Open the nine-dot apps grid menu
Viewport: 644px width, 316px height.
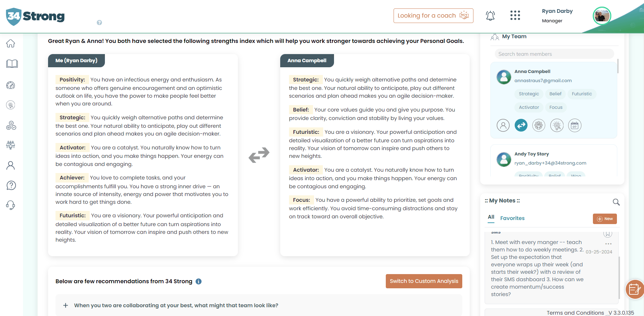pos(515,16)
